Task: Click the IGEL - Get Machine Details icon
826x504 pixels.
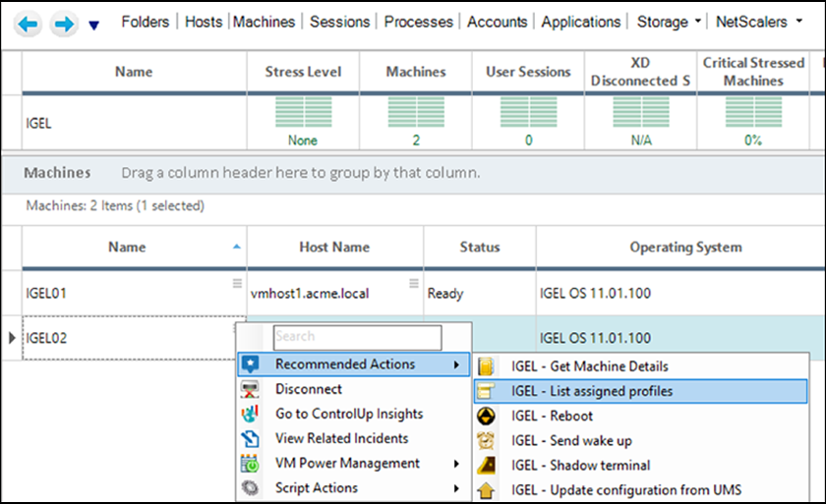Action: tap(486, 366)
